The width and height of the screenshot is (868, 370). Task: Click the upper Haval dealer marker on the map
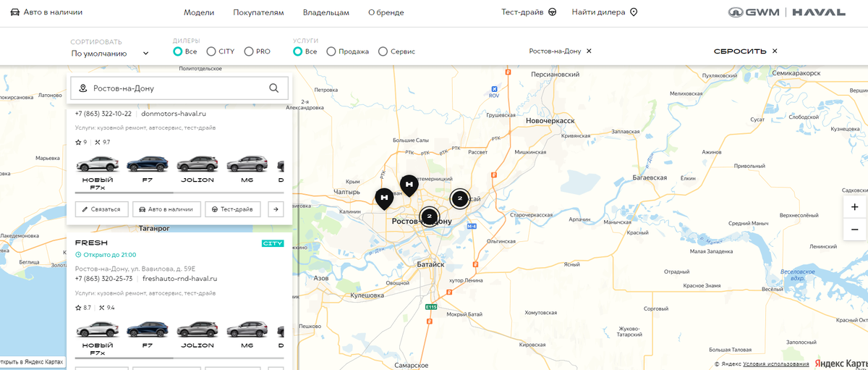tap(409, 185)
